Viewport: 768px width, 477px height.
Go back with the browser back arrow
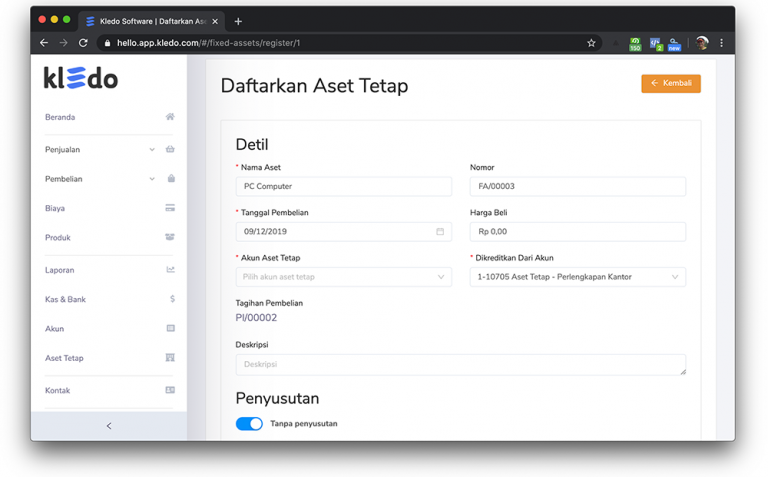44,43
